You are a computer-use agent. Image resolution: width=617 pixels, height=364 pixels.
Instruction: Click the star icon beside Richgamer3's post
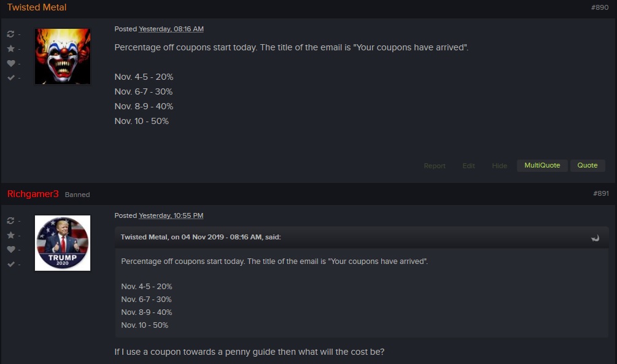pos(10,235)
